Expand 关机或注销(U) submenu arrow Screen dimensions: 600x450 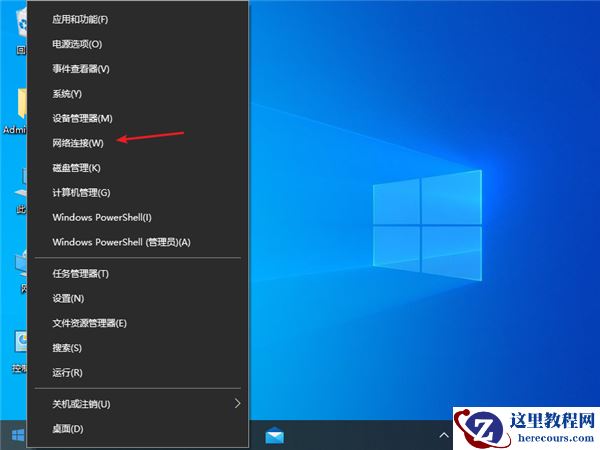pos(238,403)
